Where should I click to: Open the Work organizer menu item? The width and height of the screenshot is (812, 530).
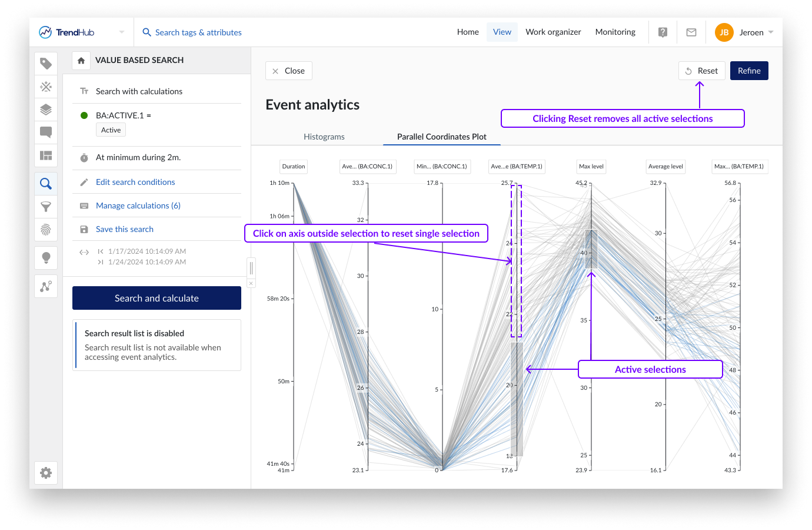coord(553,32)
